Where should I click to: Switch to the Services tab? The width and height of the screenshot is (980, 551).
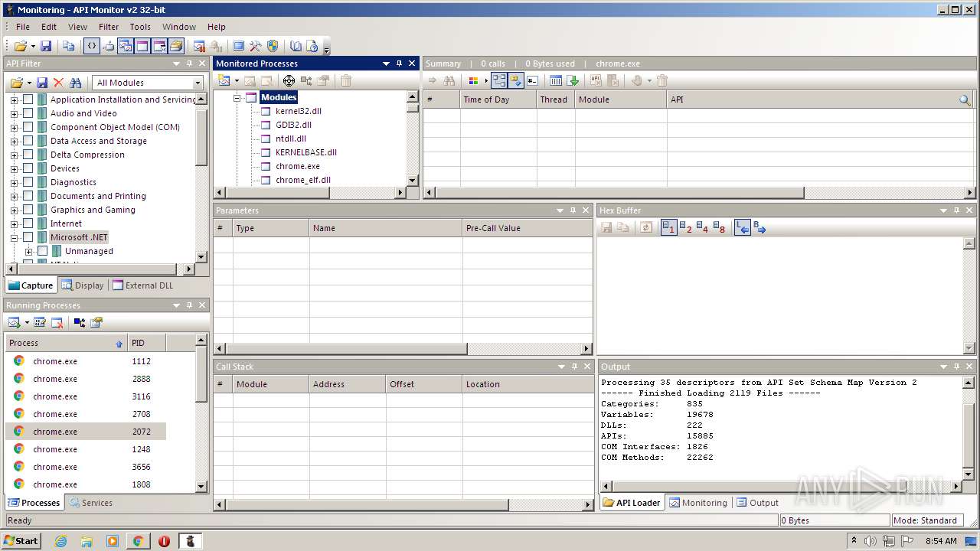click(91, 503)
